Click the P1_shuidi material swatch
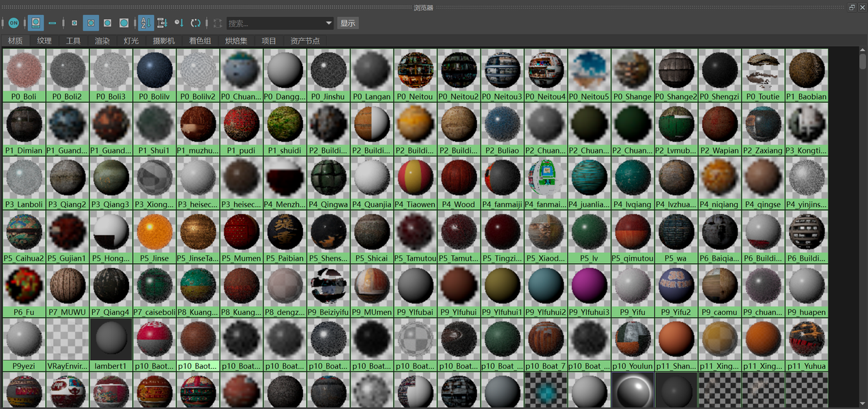 [x=285, y=129]
